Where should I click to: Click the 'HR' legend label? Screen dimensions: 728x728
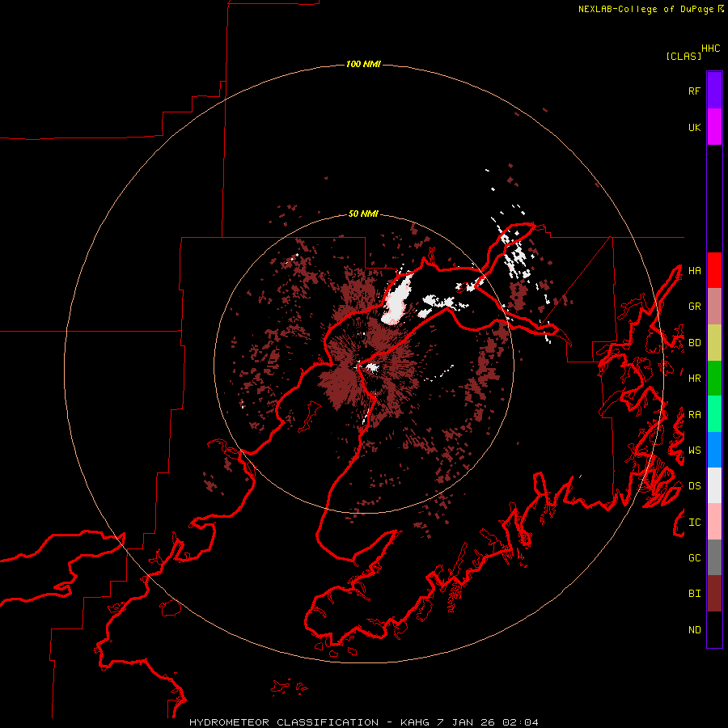[694, 379]
